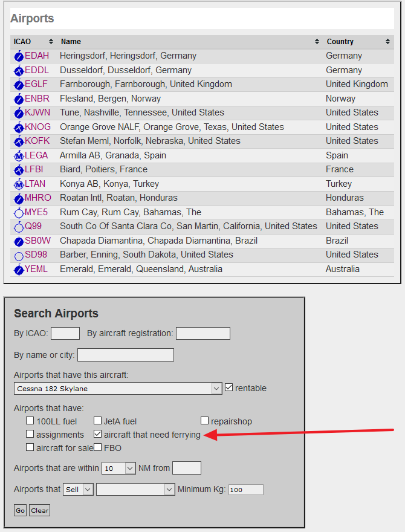The width and height of the screenshot is (405, 532).
Task: Open the Q99 airport link
Action: click(x=33, y=226)
